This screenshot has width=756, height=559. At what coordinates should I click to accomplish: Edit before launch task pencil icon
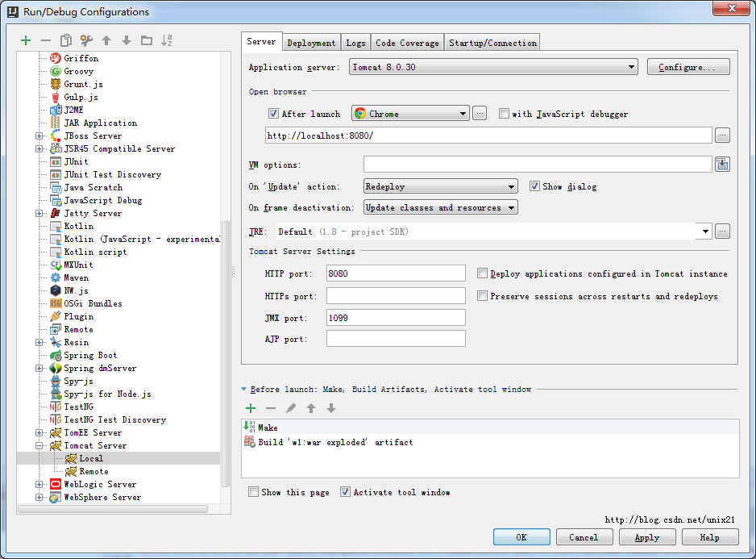[291, 408]
